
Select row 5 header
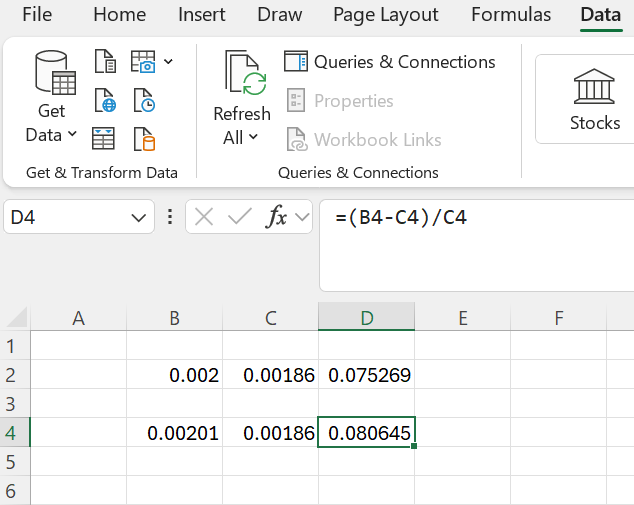(x=15, y=462)
